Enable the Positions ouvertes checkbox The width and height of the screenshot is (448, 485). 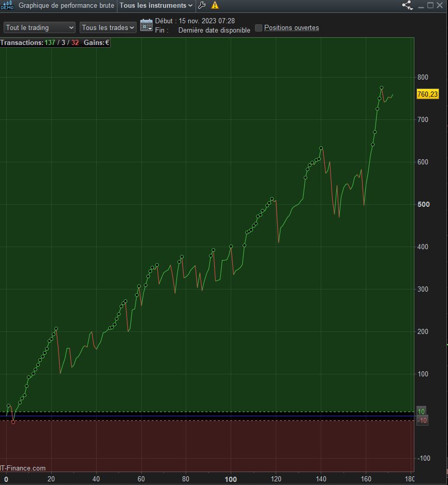pyautogui.click(x=258, y=28)
